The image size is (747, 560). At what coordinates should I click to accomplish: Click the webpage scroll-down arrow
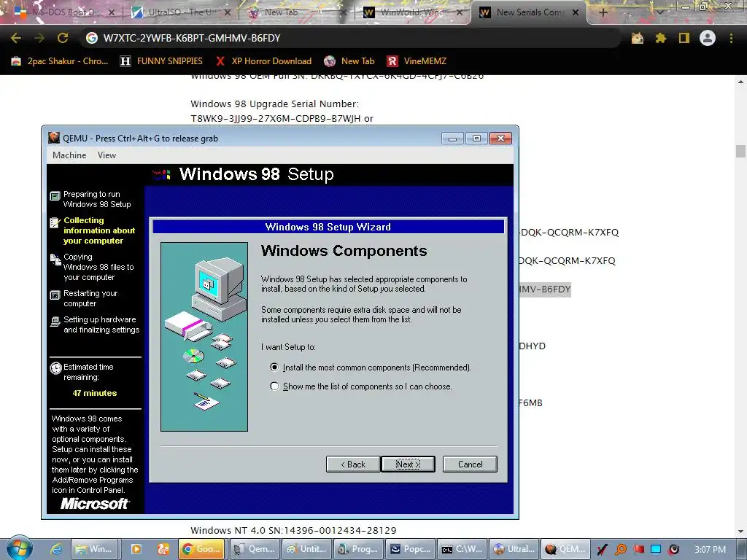(x=740, y=532)
